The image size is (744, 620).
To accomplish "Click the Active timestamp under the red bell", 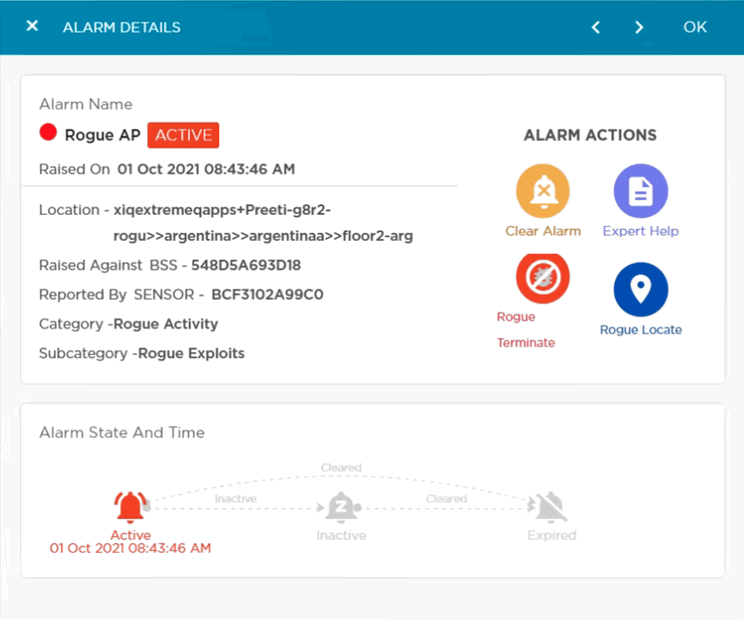I will click(x=130, y=548).
